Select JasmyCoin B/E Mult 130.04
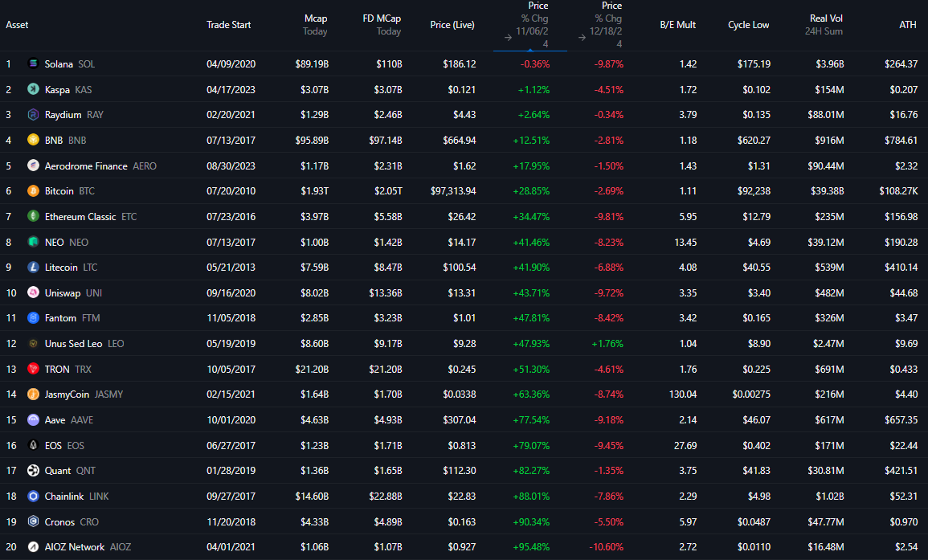The height and width of the screenshot is (560, 928). [x=683, y=394]
